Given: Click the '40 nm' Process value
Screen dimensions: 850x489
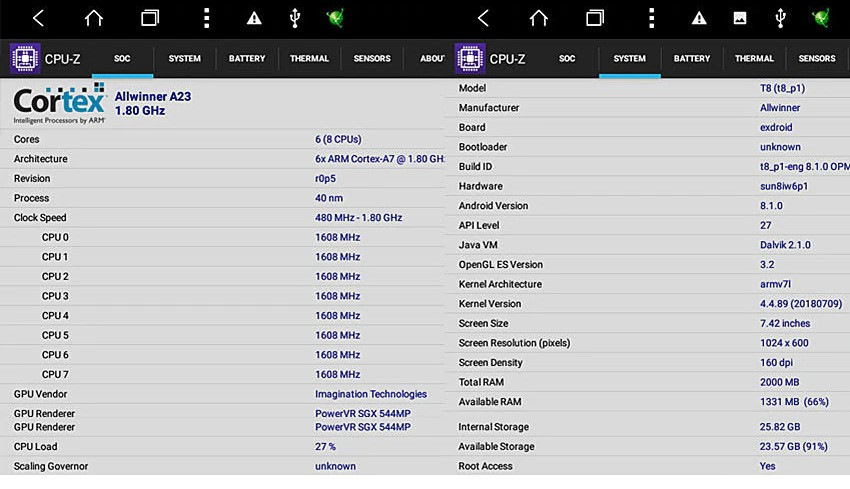Looking at the screenshot, I should pyautogui.click(x=329, y=198).
